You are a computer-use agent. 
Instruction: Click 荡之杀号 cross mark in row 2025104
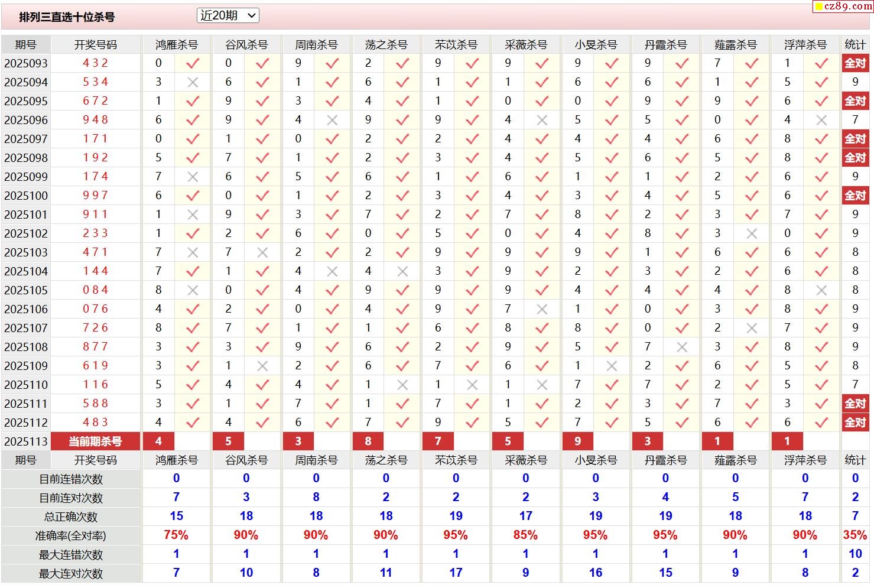[402, 272]
